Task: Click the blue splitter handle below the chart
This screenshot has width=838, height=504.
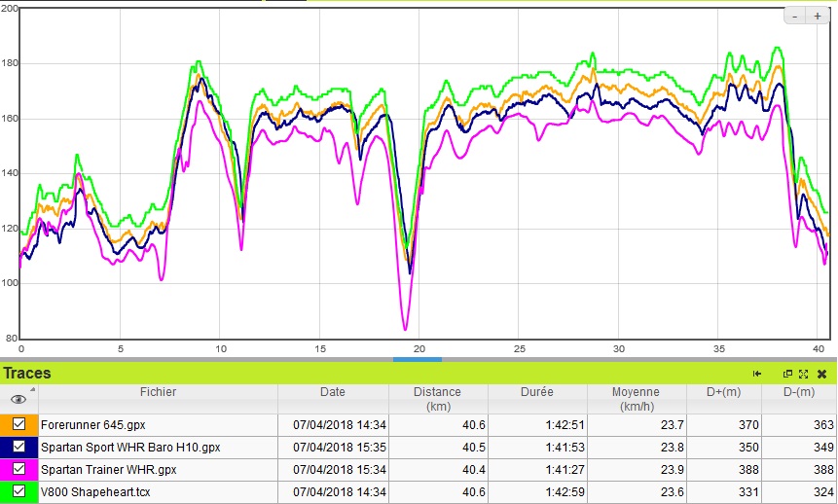Action: [418, 359]
